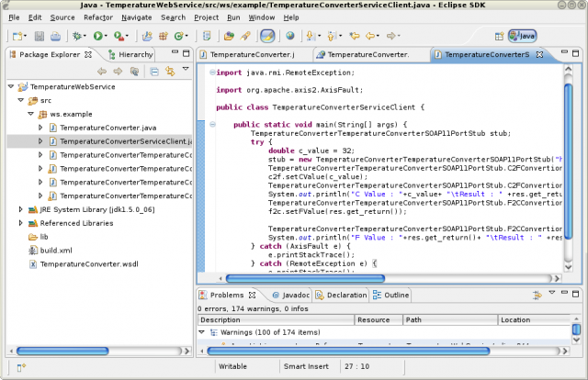Screen dimensions: 588x380
Task: Collapse the Warnings group in Problems
Action: pyautogui.click(x=201, y=332)
